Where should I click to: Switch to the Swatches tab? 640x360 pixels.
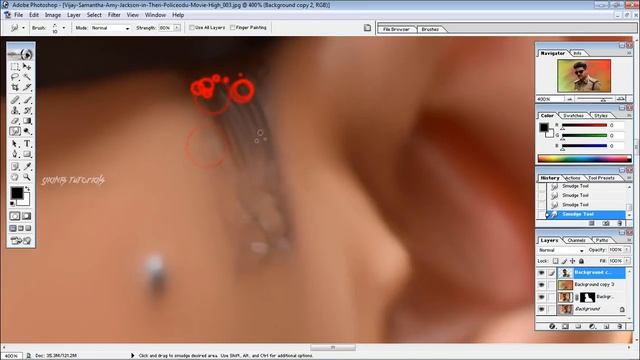pos(573,116)
